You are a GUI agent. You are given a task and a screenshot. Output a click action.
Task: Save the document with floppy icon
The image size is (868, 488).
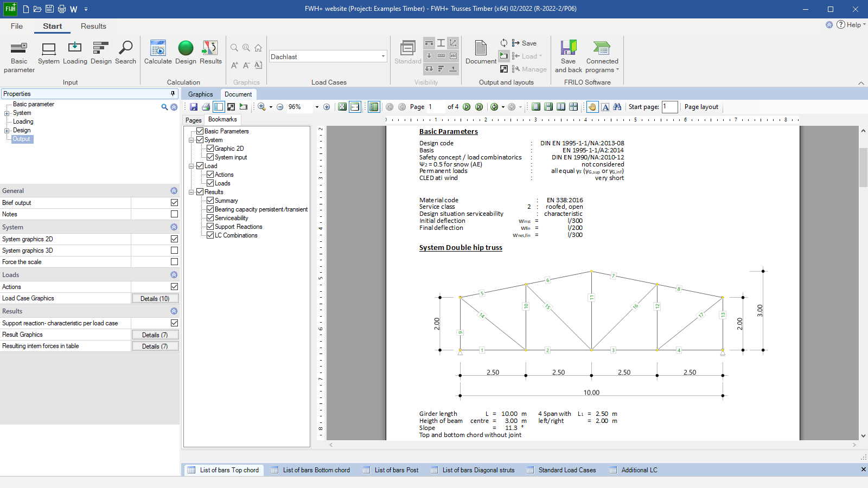coord(194,107)
